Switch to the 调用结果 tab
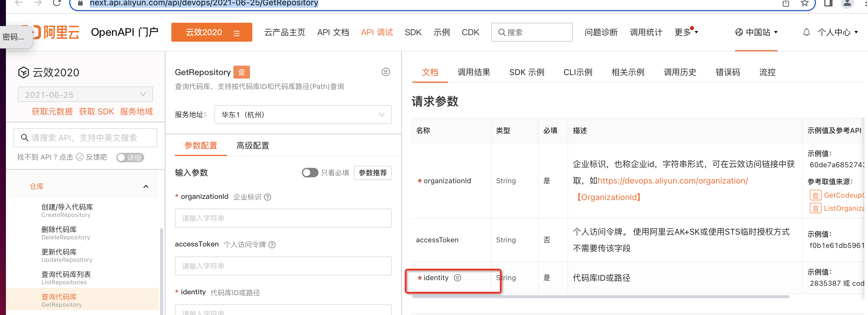Viewport: 868px width, 315px height. click(x=474, y=72)
